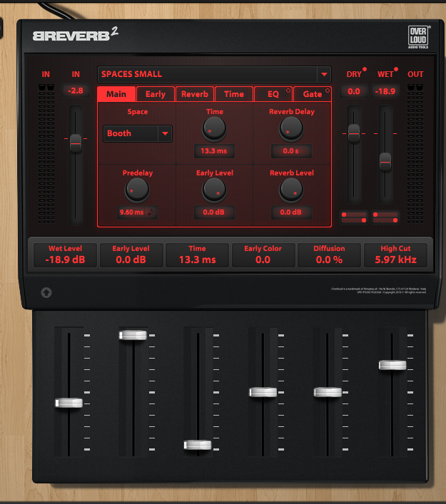Select the Time tab
The image size is (446, 504).
point(234,94)
